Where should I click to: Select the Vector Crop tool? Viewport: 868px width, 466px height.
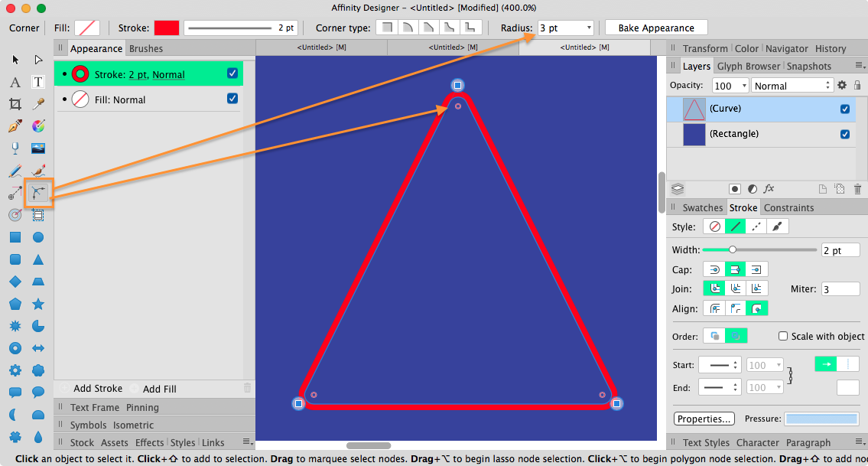(x=17, y=105)
